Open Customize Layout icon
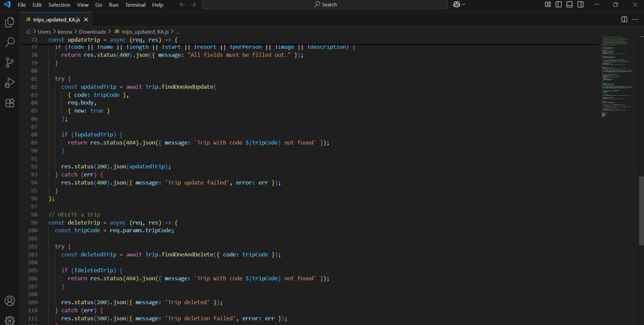This screenshot has height=325, width=644. pos(548,4)
